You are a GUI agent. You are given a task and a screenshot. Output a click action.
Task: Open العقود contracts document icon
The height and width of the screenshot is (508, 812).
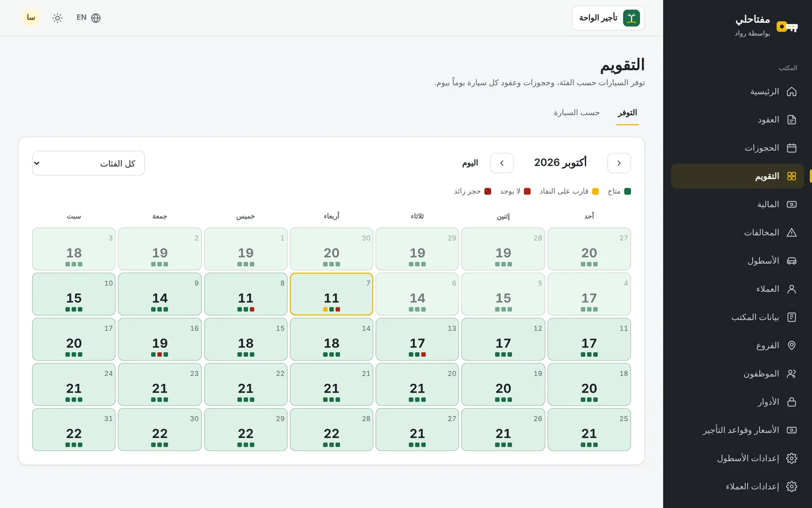pos(792,120)
